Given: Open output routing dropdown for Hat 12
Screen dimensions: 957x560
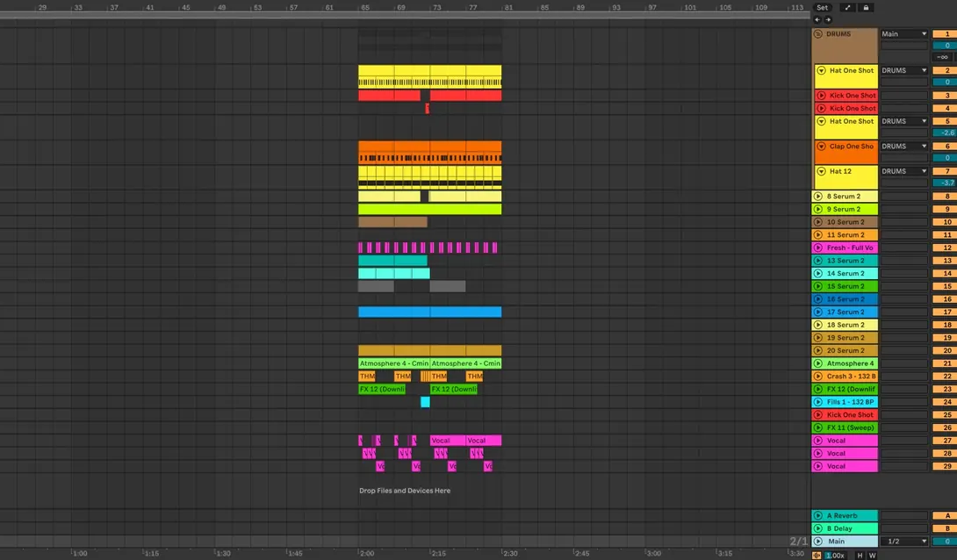Looking at the screenshot, I should click(904, 171).
